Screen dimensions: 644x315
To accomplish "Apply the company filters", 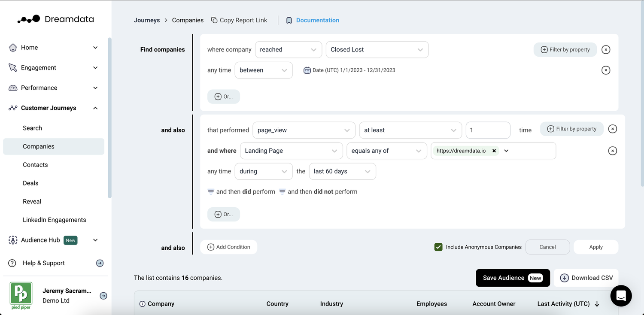I will (x=596, y=247).
